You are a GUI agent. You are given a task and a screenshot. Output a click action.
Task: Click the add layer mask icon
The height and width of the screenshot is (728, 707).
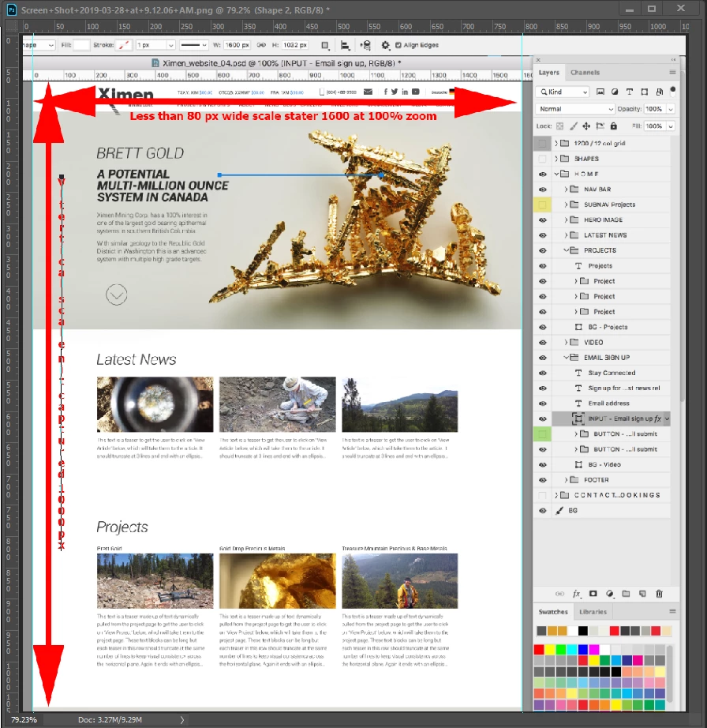tap(593, 594)
